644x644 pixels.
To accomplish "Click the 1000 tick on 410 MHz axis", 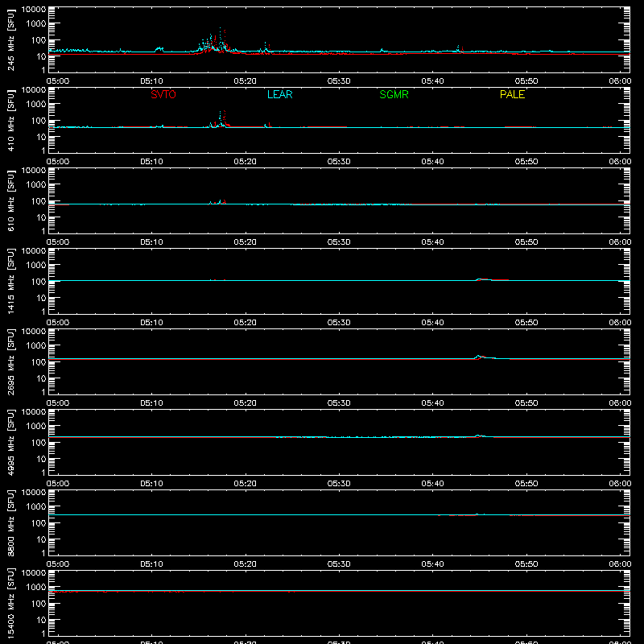I will [x=36, y=104].
